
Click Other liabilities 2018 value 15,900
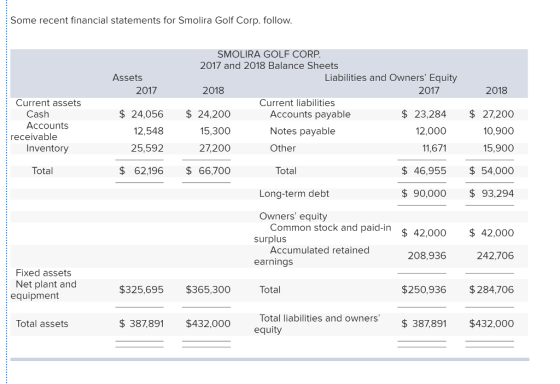499,148
